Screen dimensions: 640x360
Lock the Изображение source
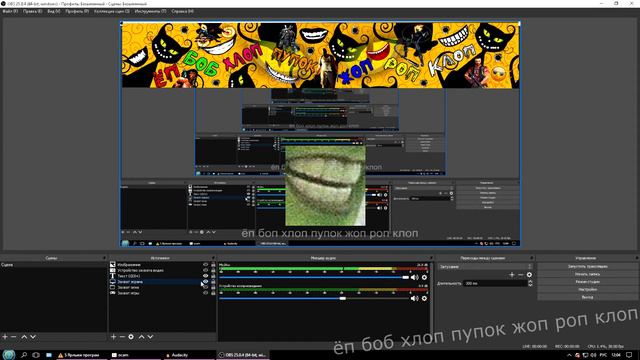tap(213, 264)
